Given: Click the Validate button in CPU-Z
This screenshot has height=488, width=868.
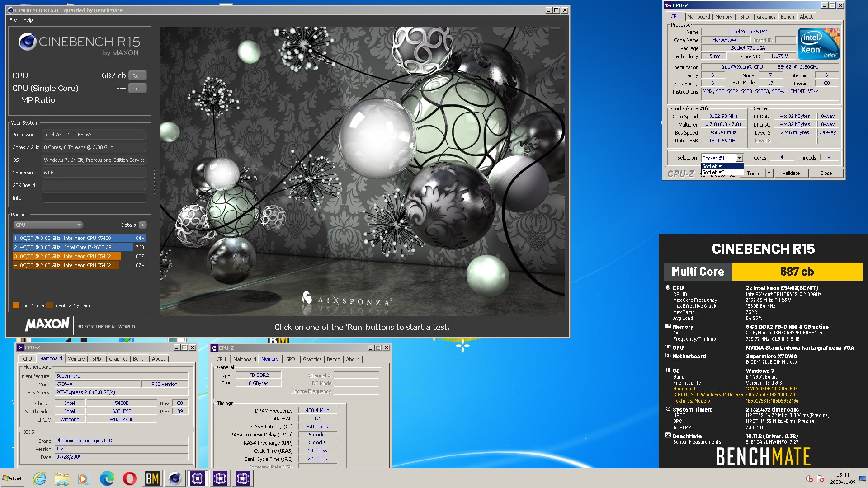Looking at the screenshot, I should coord(791,173).
